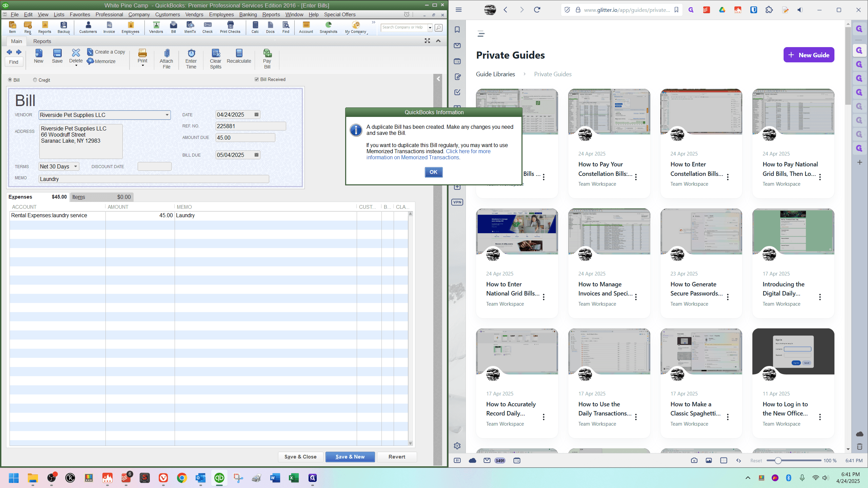Viewport: 868px width, 488px height.
Task: Switch to the Items tab
Action: tap(102, 197)
